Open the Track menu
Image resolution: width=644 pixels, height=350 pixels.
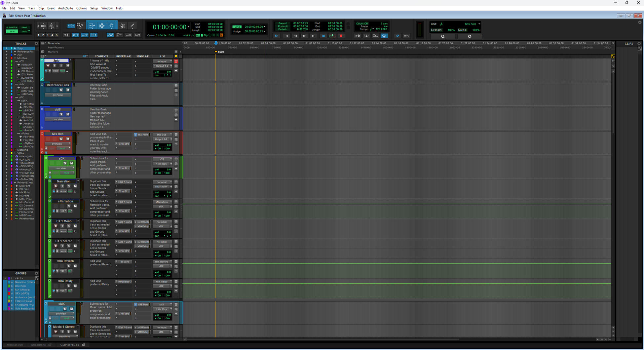click(31, 8)
